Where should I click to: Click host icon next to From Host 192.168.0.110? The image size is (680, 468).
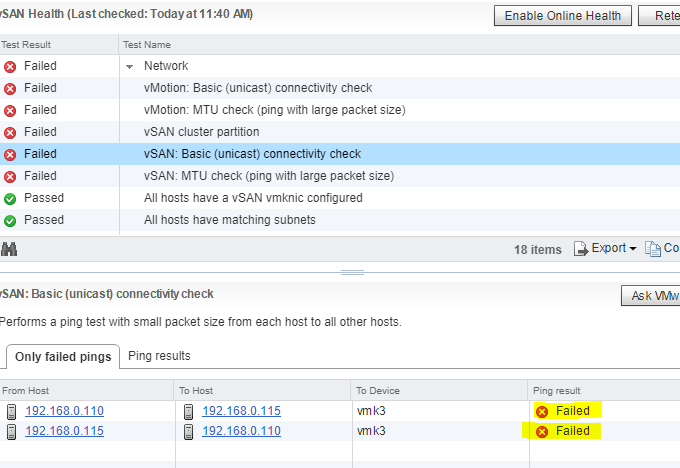click(x=12, y=411)
